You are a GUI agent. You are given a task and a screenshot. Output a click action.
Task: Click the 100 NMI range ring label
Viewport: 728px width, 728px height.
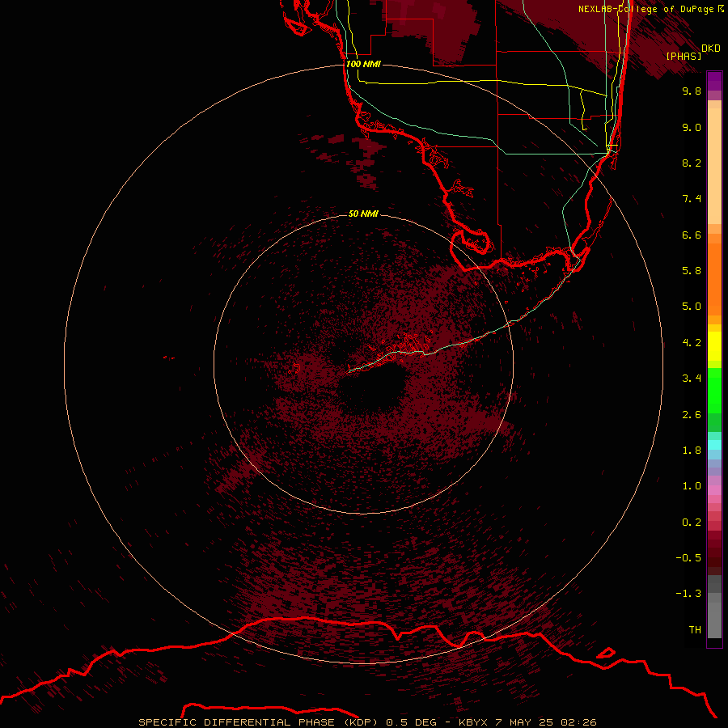click(363, 64)
